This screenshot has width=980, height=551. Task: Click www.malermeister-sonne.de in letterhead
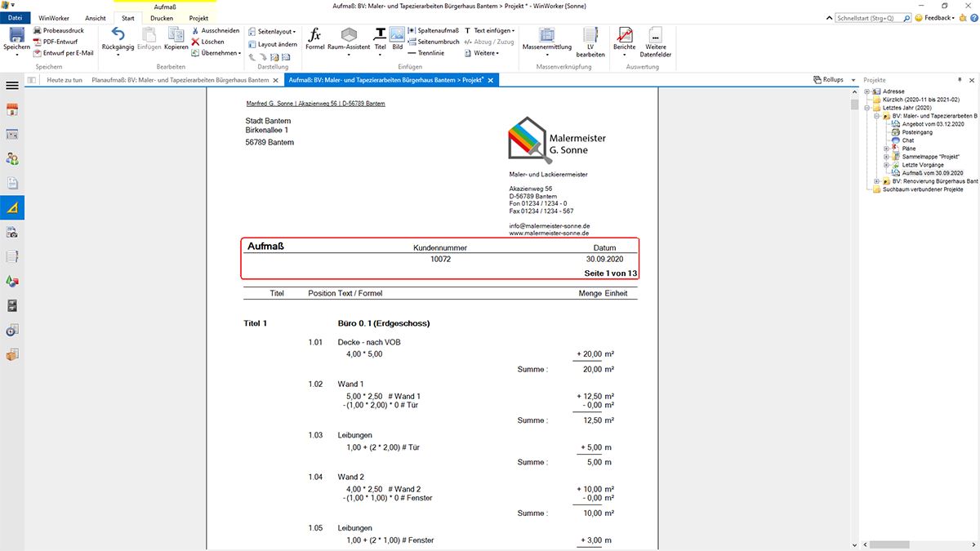point(550,233)
